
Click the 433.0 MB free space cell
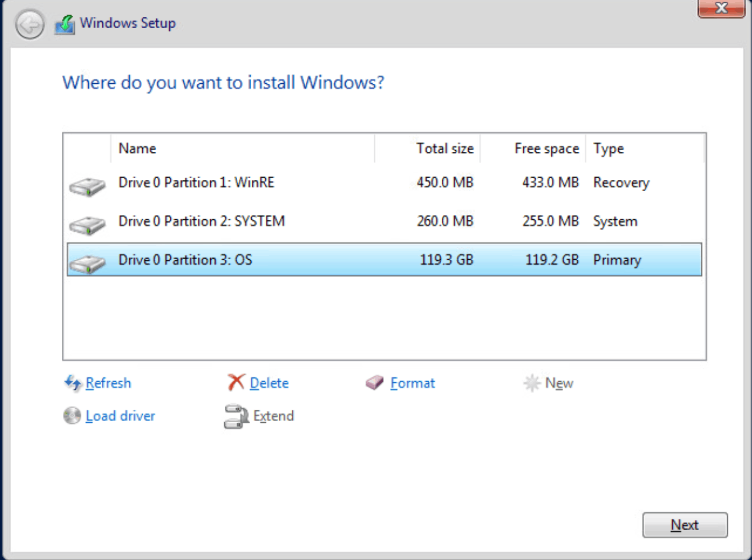tap(550, 183)
